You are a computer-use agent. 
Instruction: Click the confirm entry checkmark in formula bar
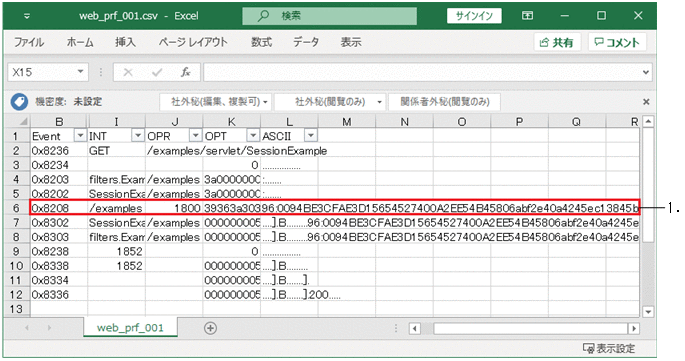[x=157, y=72]
